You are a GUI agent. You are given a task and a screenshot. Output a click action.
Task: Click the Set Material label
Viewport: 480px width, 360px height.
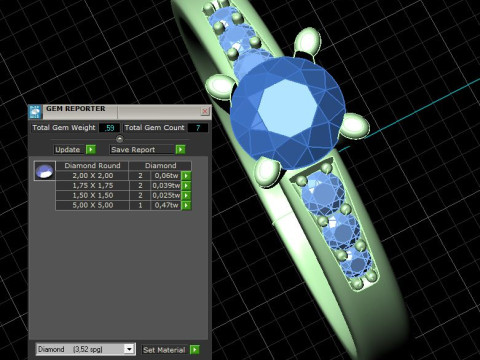[x=164, y=350]
